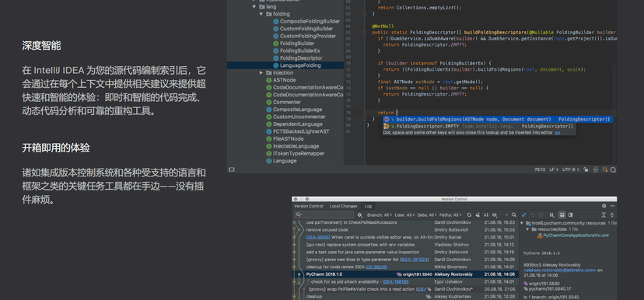644x300 pixels.
Task: Select the LanguageFolding class in the project tree
Action: (x=285, y=65)
